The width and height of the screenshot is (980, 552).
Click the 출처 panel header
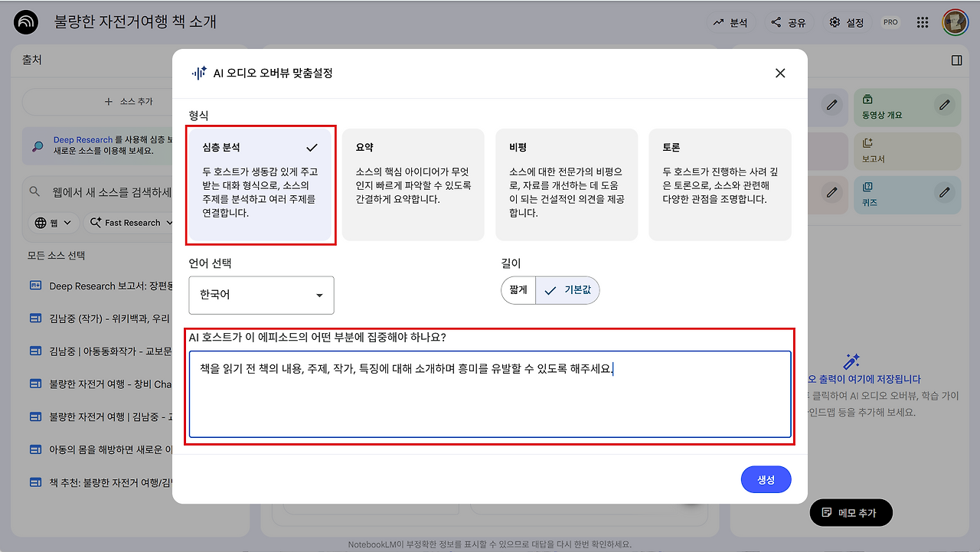(x=31, y=60)
